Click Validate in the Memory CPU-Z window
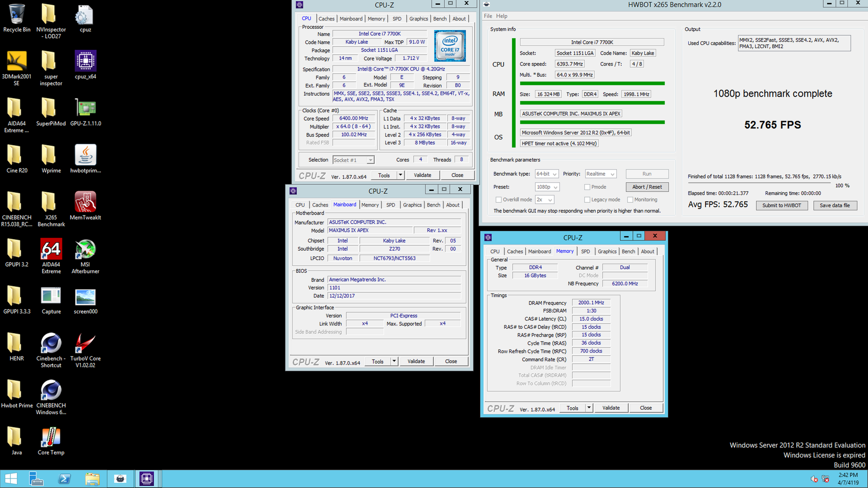 click(x=611, y=408)
